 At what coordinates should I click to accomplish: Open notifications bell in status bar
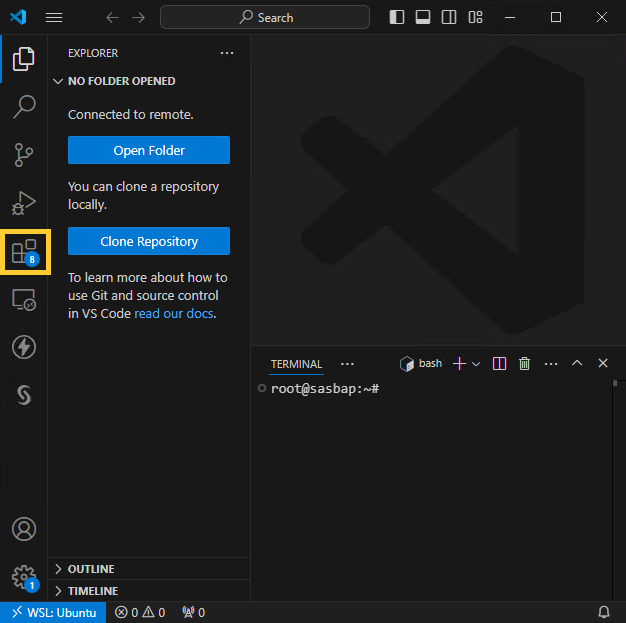pyautogui.click(x=604, y=612)
